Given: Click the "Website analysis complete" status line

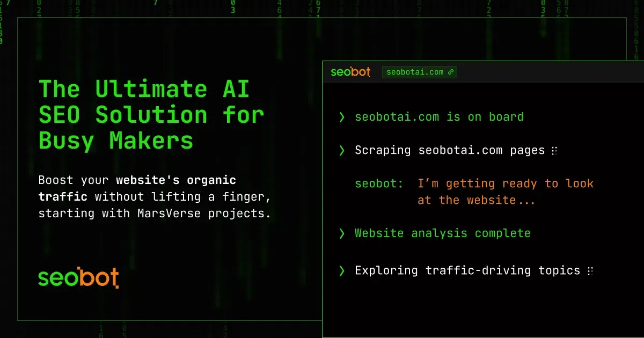Looking at the screenshot, I should coord(442,233).
